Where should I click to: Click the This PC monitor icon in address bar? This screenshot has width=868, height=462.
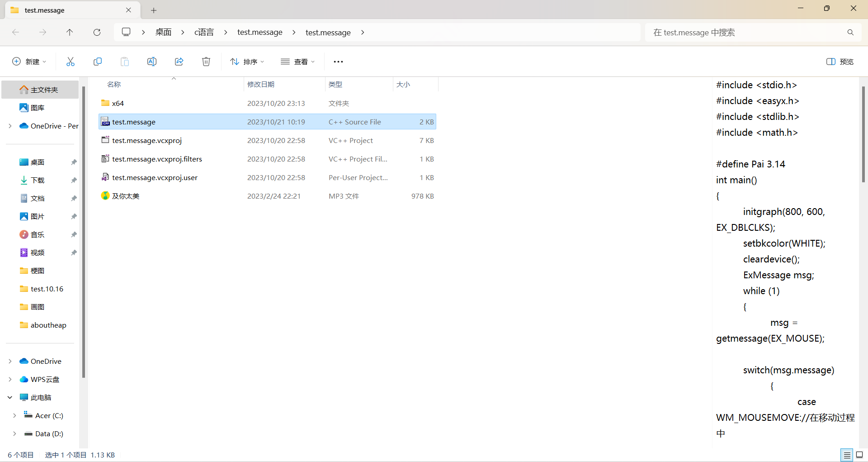(x=126, y=32)
